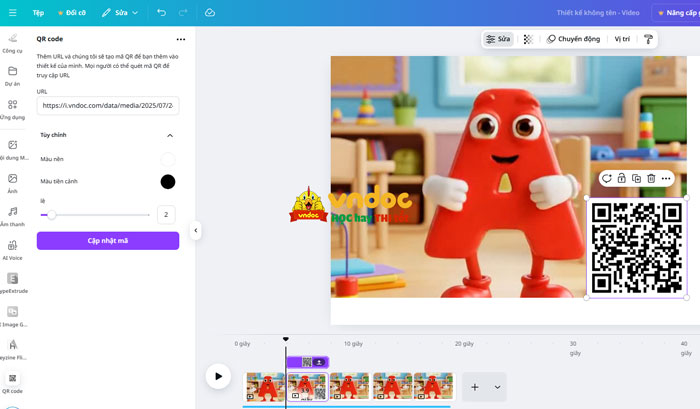Open QR code panel three-dot menu
Viewport: 700px width, 409px height.
[181, 39]
